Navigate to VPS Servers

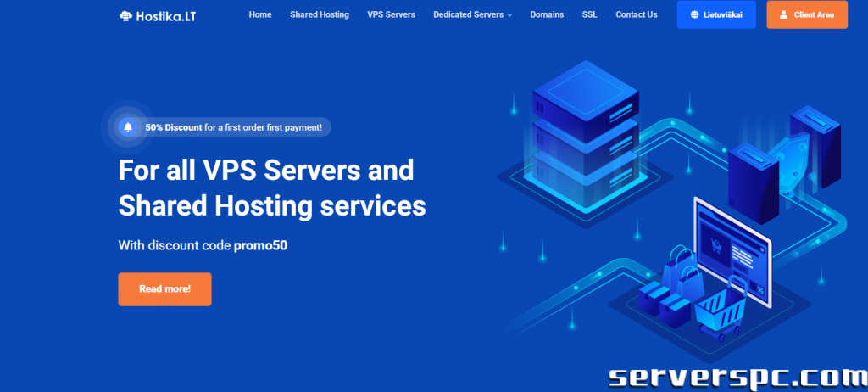click(x=391, y=14)
